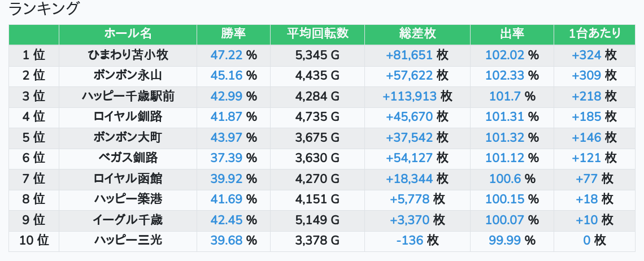Click the 1台あたり column header

point(595,34)
